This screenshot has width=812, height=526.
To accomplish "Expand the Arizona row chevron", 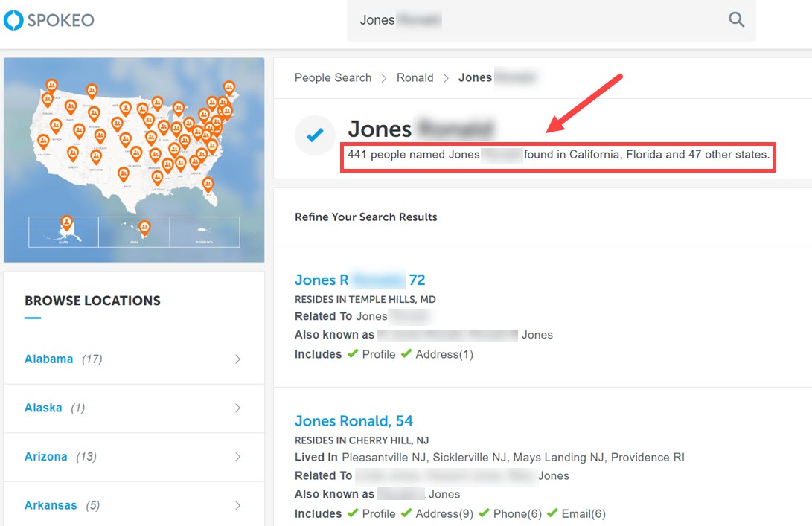I will coord(237,457).
